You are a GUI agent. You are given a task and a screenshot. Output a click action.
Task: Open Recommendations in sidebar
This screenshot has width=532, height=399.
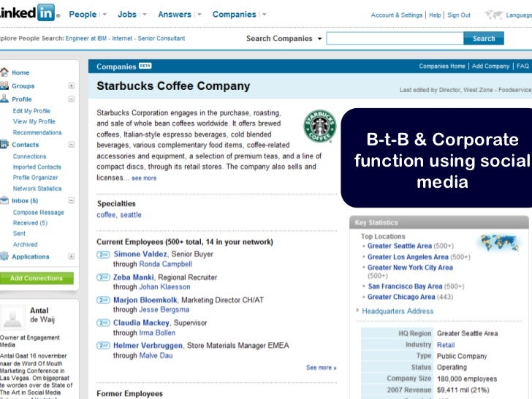[x=37, y=132]
